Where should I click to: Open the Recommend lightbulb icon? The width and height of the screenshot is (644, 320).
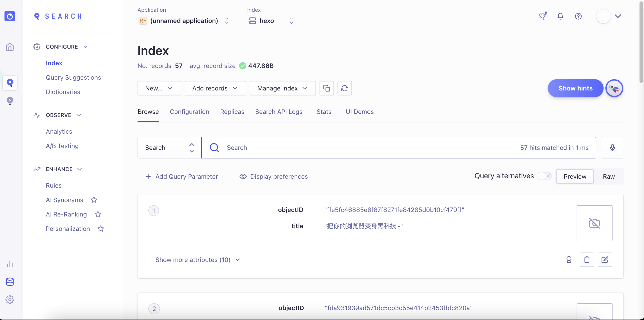click(10, 101)
